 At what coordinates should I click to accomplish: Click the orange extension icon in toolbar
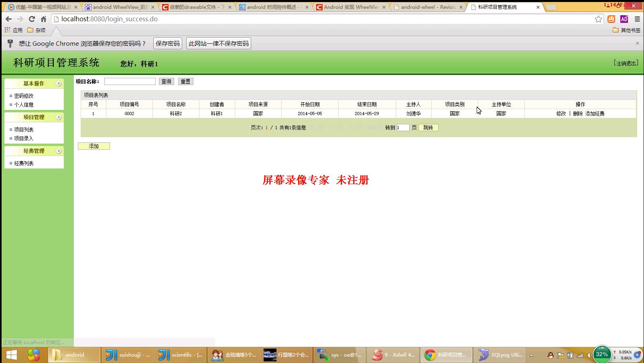tap(611, 19)
